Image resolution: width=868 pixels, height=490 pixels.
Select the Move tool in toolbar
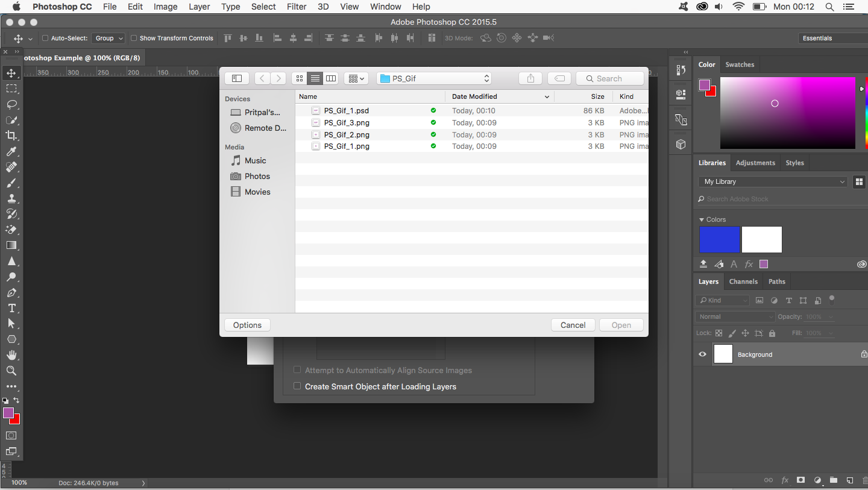coord(11,73)
